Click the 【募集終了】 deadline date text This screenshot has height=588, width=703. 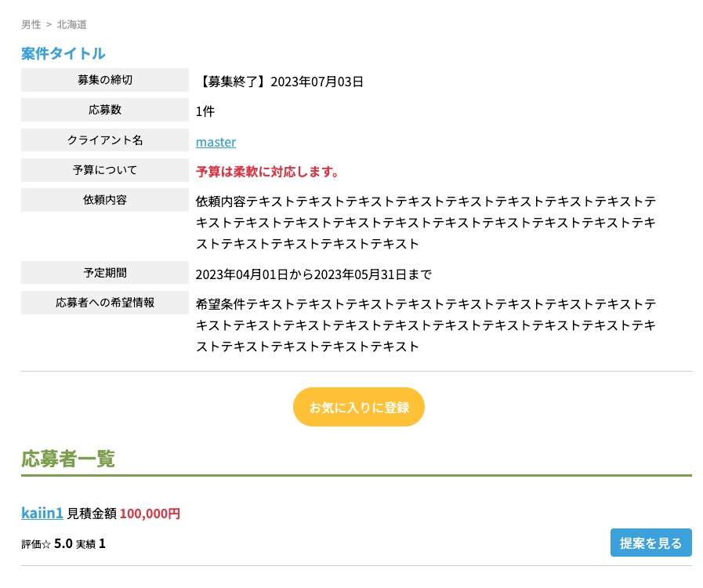280,82
